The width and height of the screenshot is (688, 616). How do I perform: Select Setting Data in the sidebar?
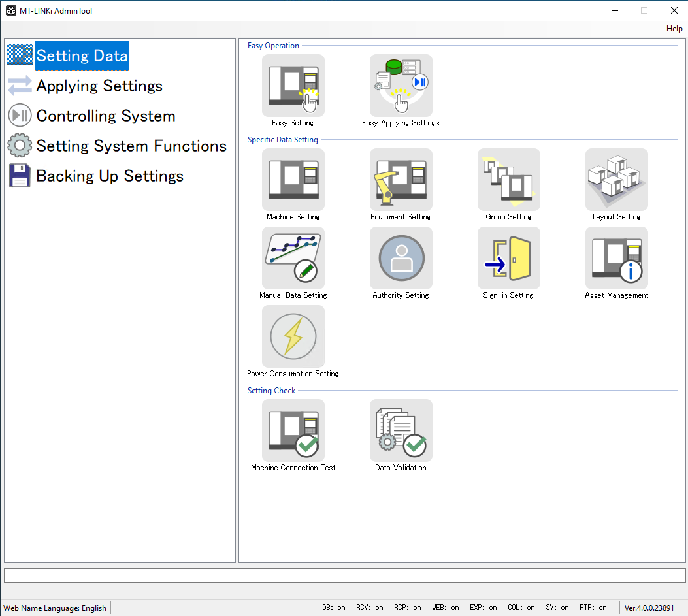[82, 56]
